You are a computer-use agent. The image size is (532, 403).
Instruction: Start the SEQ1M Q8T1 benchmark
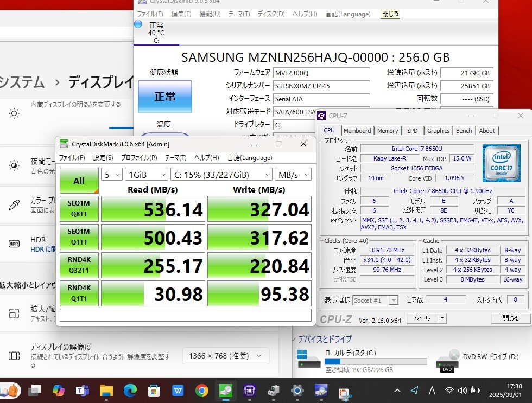[x=79, y=209]
